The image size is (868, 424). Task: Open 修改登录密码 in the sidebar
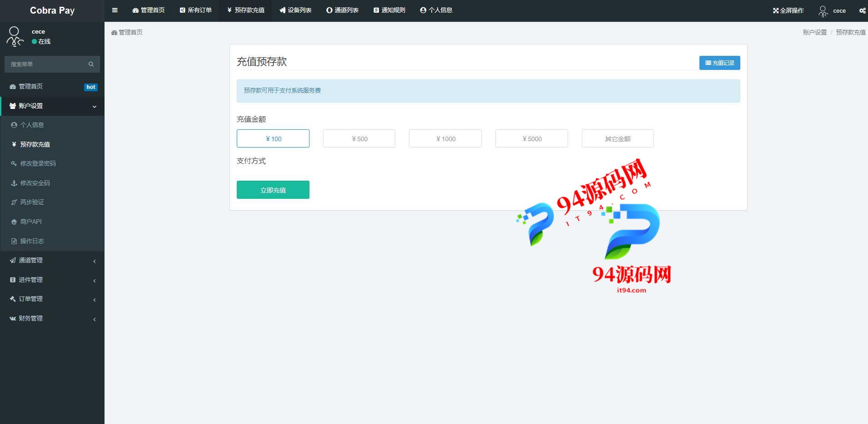(52, 163)
